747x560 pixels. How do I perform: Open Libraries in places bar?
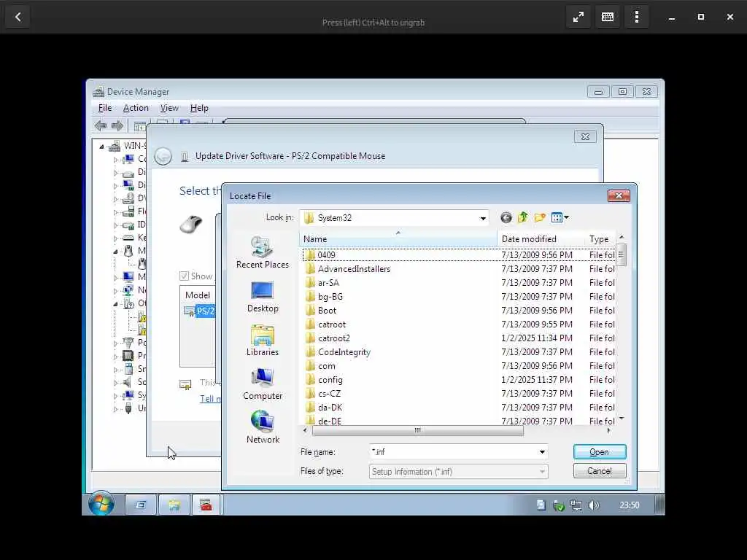click(x=262, y=341)
